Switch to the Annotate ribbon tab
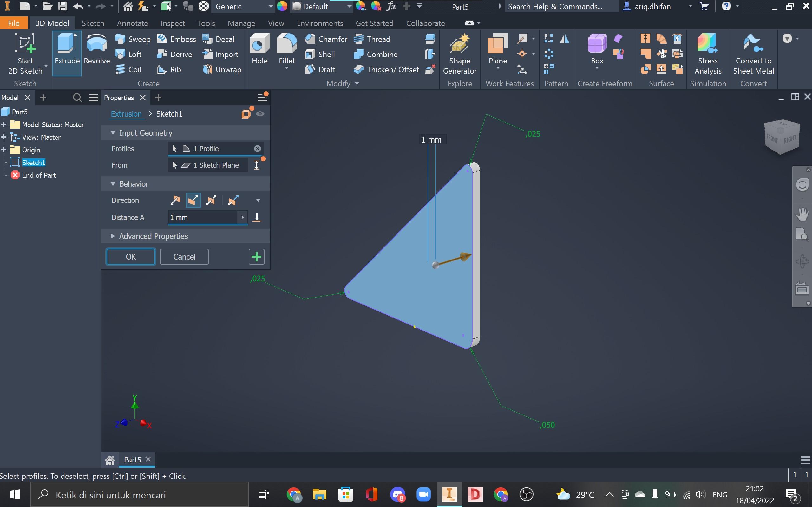The image size is (812, 507). tap(132, 23)
